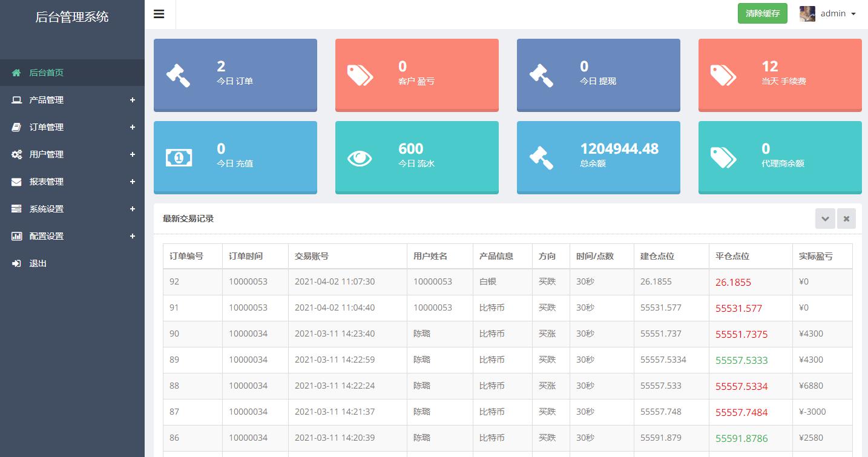Click 退出 to log out

click(x=38, y=263)
